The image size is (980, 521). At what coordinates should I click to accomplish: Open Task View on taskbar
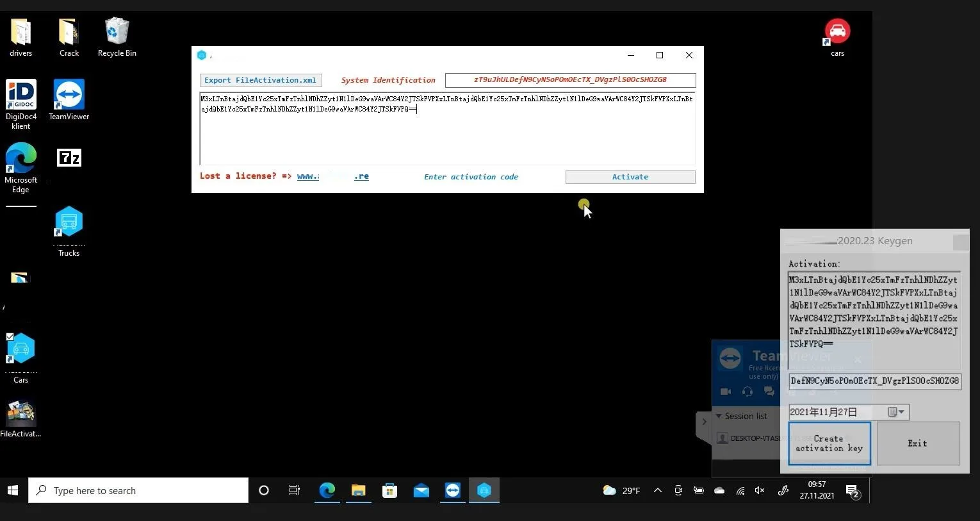295,490
